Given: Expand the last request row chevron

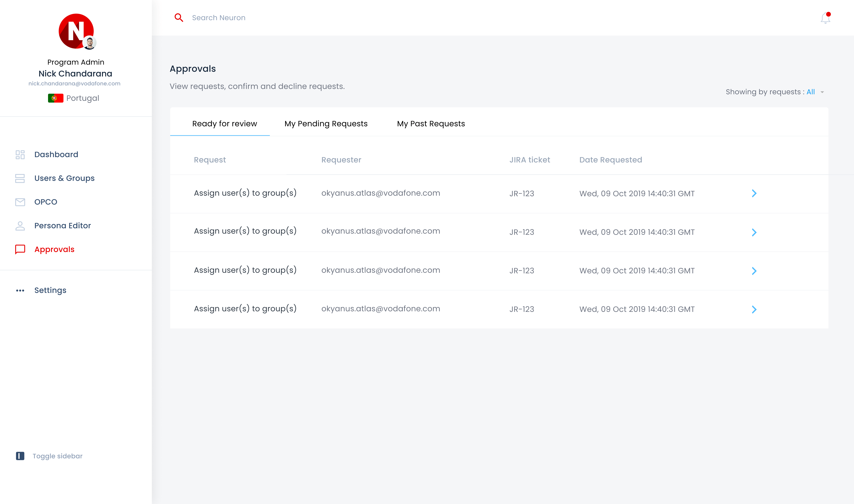Looking at the screenshot, I should coord(754,309).
